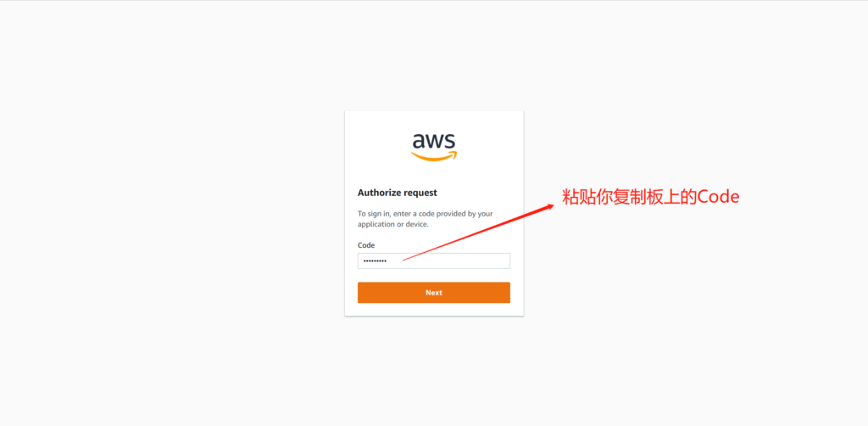The width and height of the screenshot is (868, 426).
Task: Click the red arrow's tail inside the Code field
Action: (405, 260)
